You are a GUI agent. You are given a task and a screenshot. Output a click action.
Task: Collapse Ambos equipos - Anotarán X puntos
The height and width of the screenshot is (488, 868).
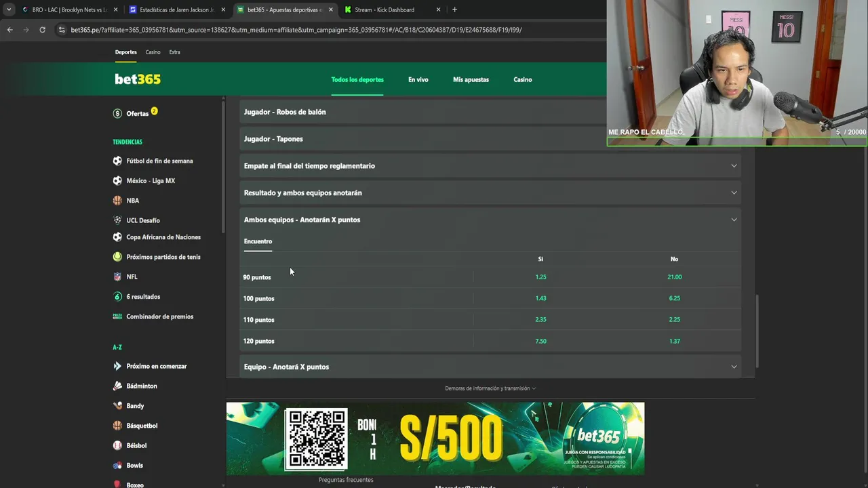point(490,220)
